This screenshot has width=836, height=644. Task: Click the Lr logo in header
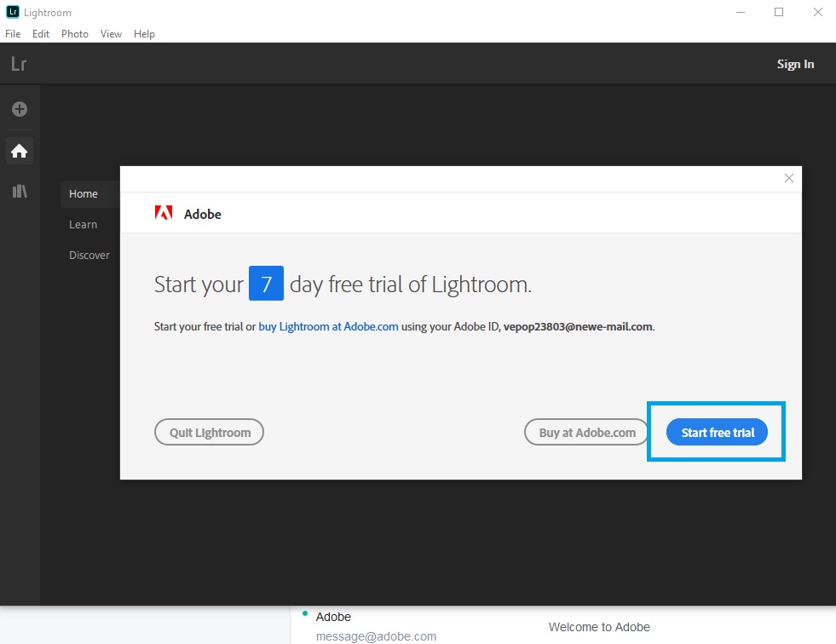(x=19, y=64)
